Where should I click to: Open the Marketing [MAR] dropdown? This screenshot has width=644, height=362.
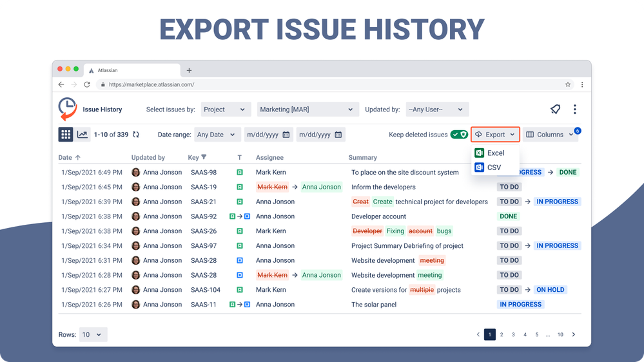(307, 109)
